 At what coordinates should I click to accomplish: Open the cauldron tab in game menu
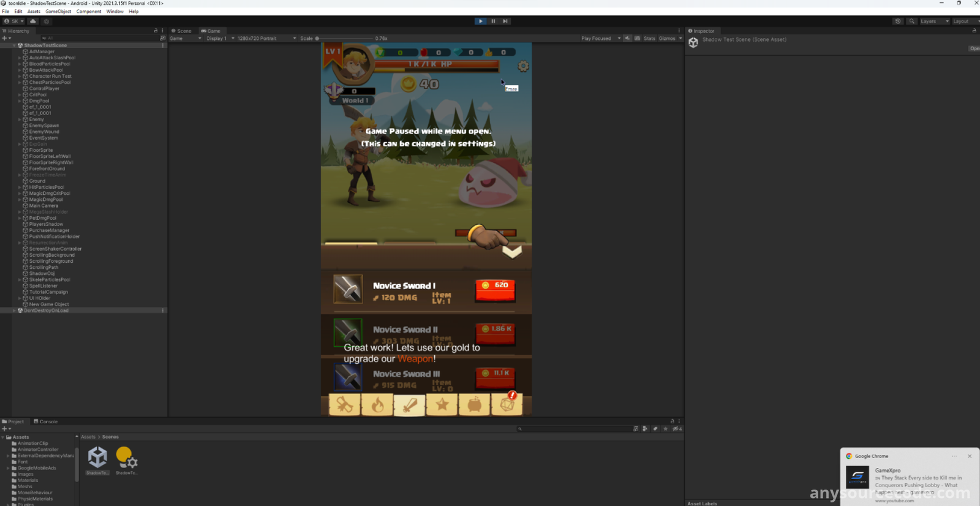475,405
